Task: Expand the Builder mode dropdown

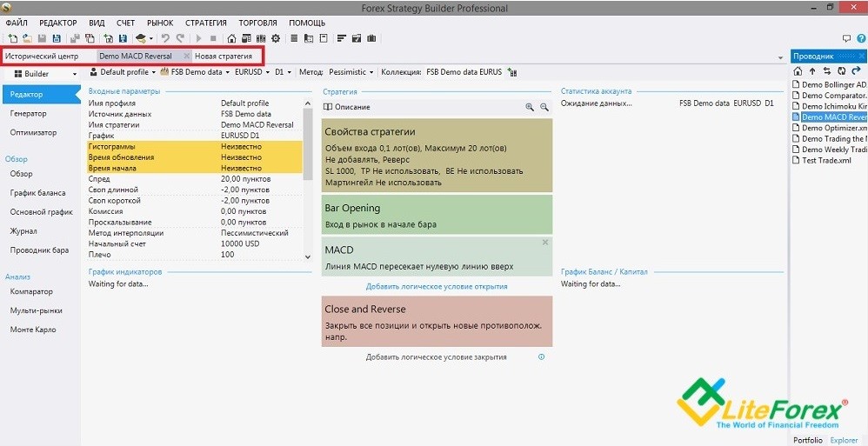Action: (x=42, y=74)
